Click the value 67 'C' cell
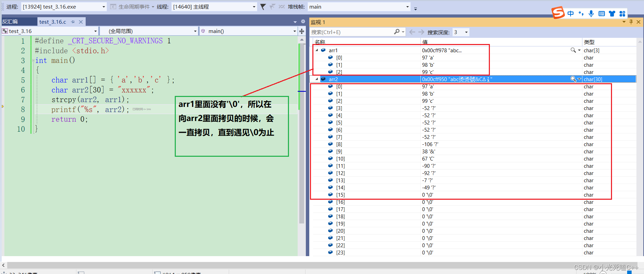This screenshot has height=274, width=644. pos(428,158)
